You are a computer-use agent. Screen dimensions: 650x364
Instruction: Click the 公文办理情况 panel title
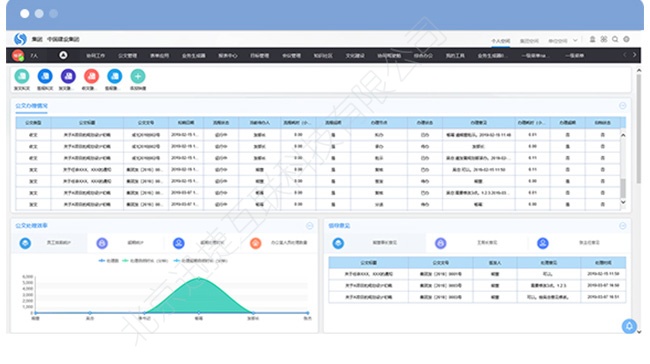pos(32,106)
